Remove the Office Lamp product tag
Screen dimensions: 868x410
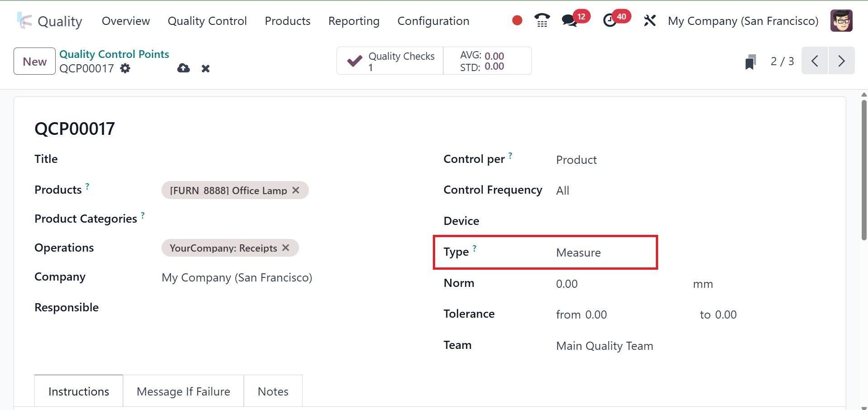click(296, 191)
